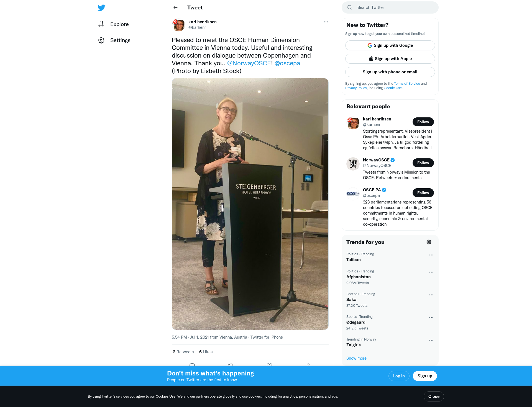Click the Twitter bird logo
Image resolution: width=532 pixels, height=407 pixels.
[x=101, y=7]
